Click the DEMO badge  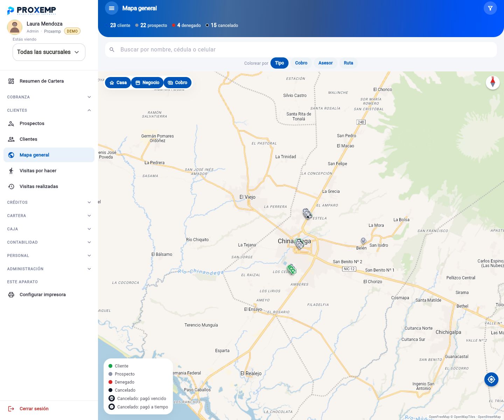pos(72,31)
